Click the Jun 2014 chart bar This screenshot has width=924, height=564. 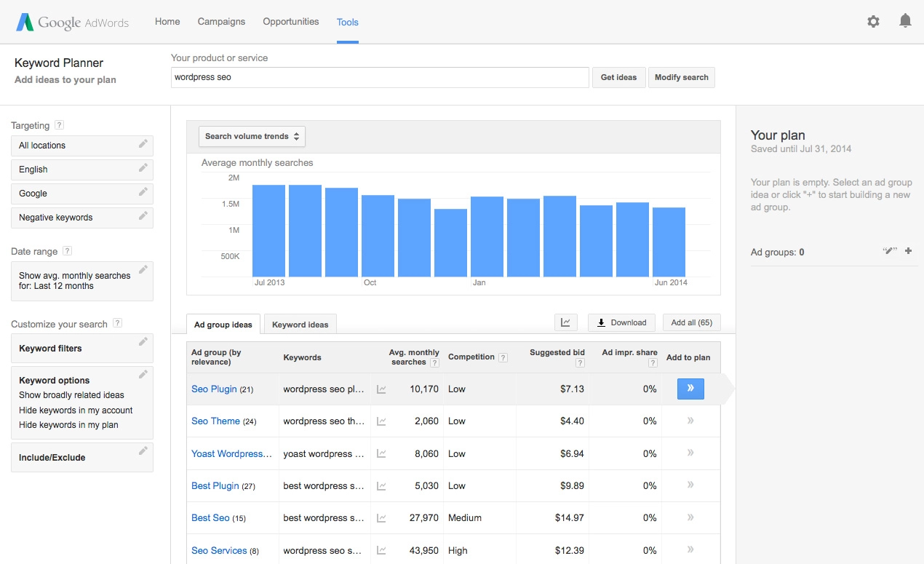click(x=669, y=242)
